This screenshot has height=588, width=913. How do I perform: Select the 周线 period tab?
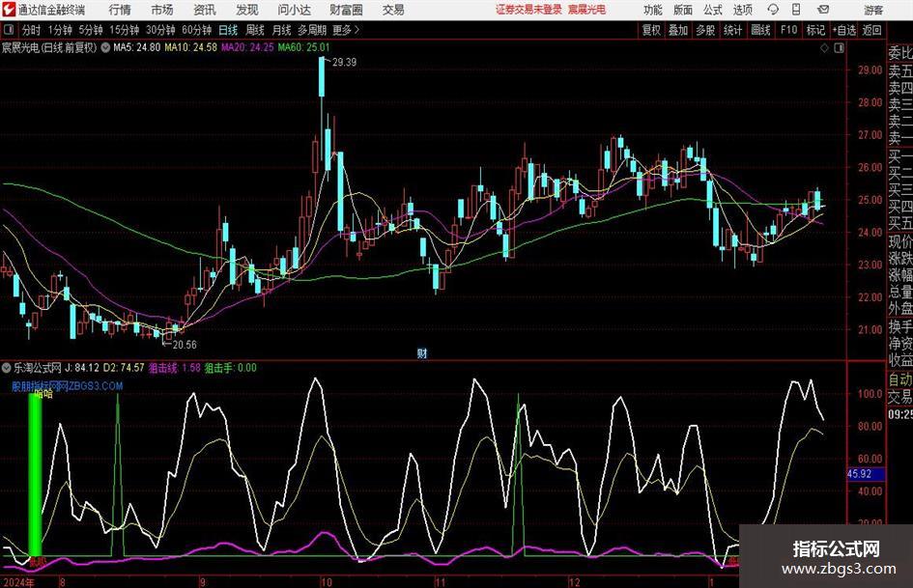(254, 30)
